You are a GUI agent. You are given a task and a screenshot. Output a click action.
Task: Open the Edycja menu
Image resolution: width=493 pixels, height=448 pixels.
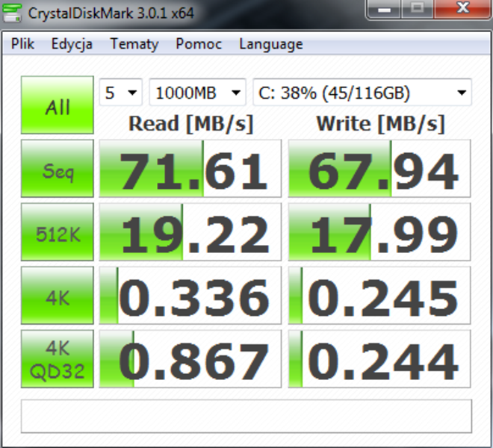pos(72,44)
